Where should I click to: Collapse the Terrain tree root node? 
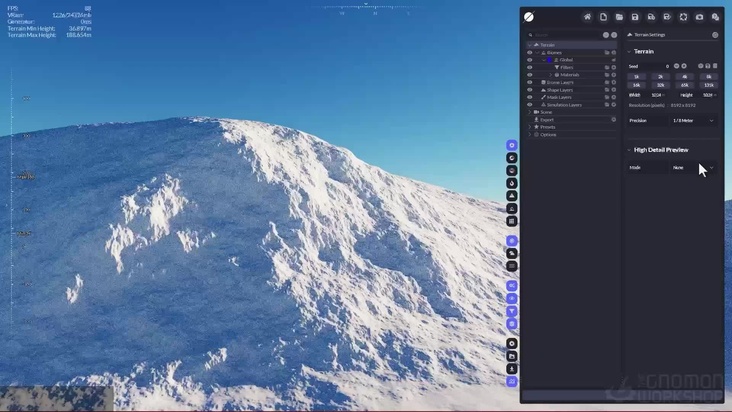[530, 45]
